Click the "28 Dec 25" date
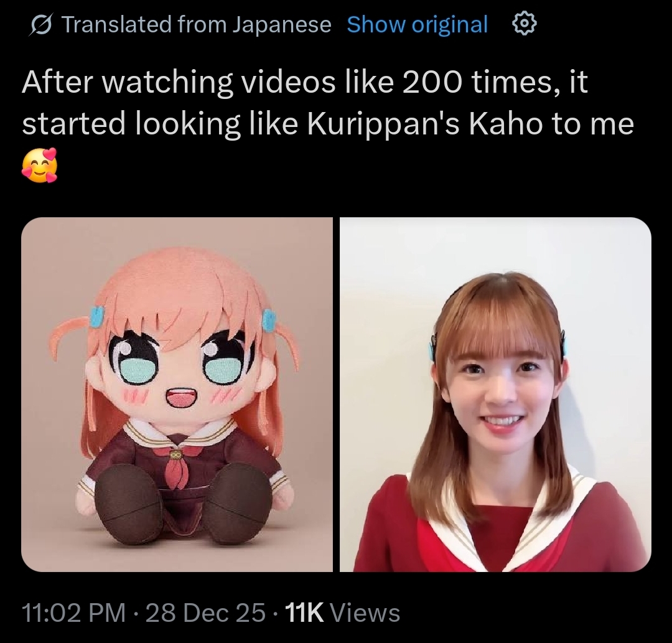The width and height of the screenshot is (672, 643). click(206, 612)
